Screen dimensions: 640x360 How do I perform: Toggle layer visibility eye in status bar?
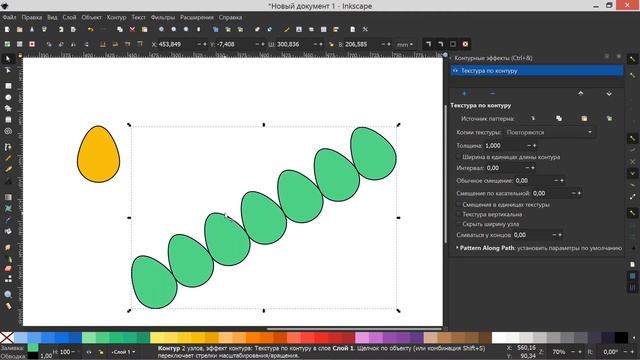[x=89, y=351]
